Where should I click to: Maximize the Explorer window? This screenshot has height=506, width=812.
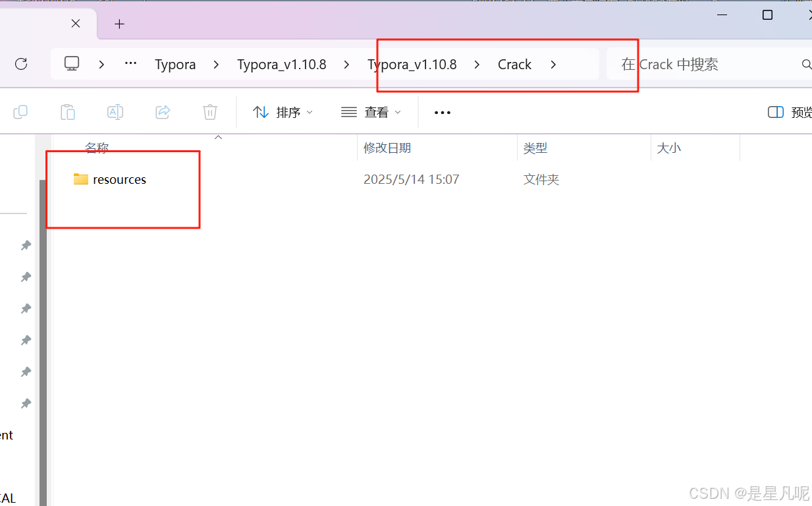click(767, 14)
